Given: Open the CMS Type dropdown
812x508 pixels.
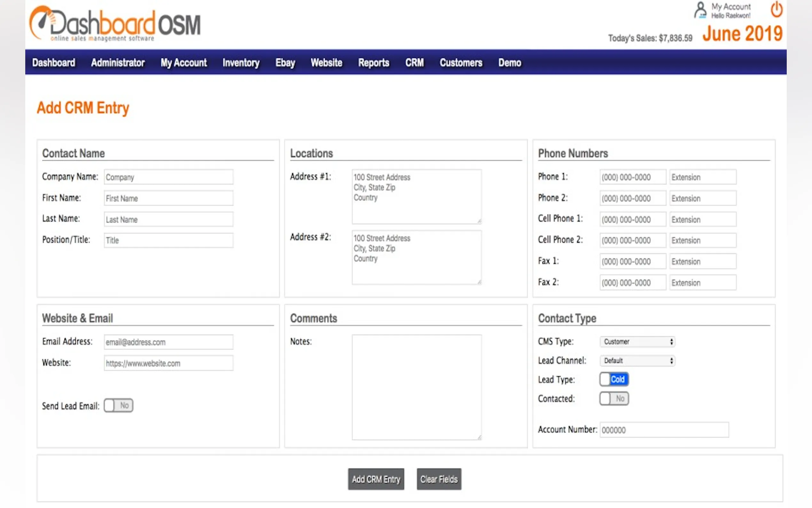Looking at the screenshot, I should point(637,342).
